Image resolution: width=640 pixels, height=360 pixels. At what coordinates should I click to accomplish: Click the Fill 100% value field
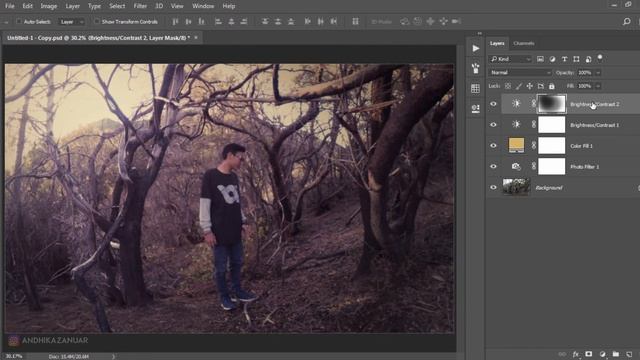[x=585, y=86]
